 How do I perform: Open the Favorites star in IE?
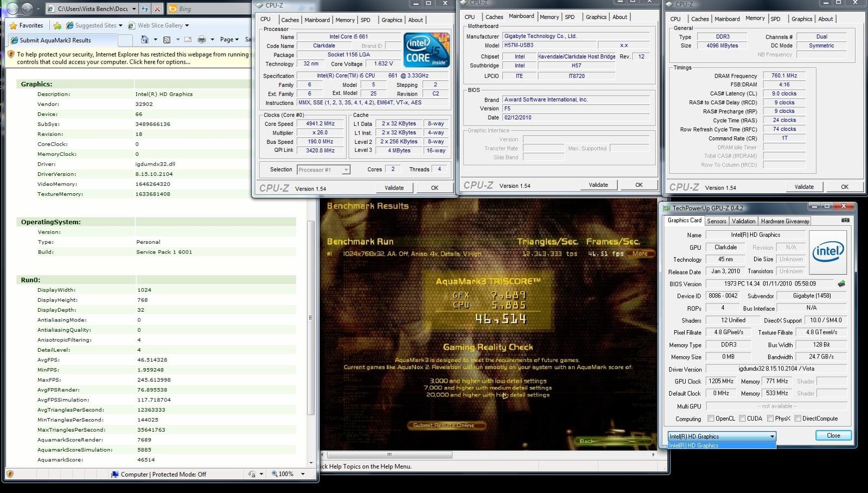point(14,26)
